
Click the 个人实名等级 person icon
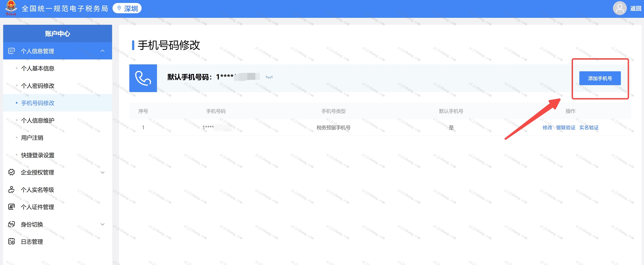11,190
